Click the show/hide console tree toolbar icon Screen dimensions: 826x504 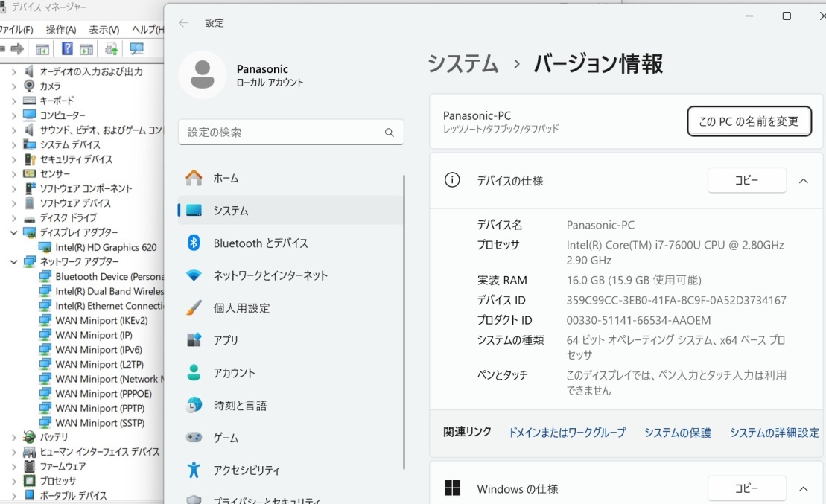pyautogui.click(x=42, y=49)
